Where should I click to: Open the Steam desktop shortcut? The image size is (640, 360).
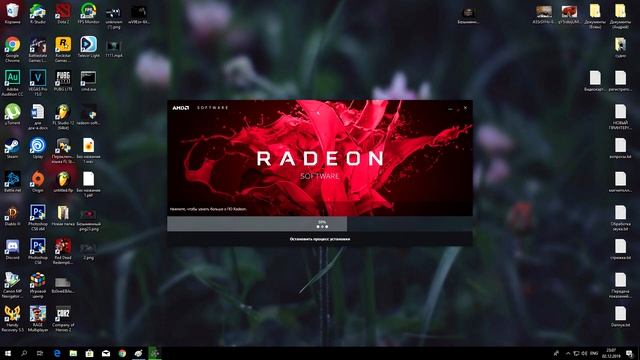click(12, 148)
